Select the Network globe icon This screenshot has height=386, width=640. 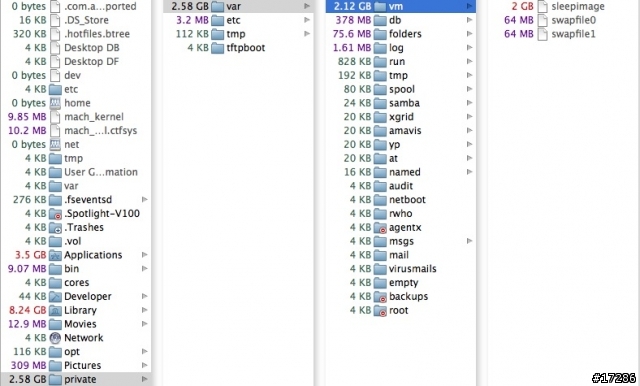[55, 338]
